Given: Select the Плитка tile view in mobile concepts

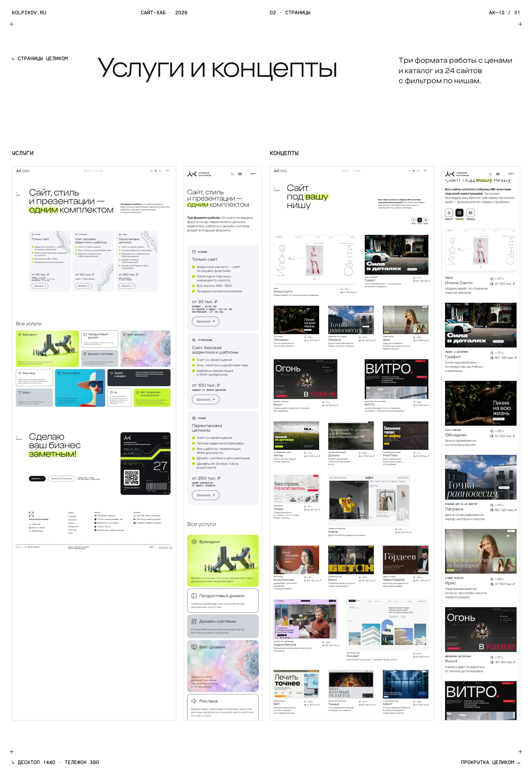Looking at the screenshot, I should click(460, 213).
